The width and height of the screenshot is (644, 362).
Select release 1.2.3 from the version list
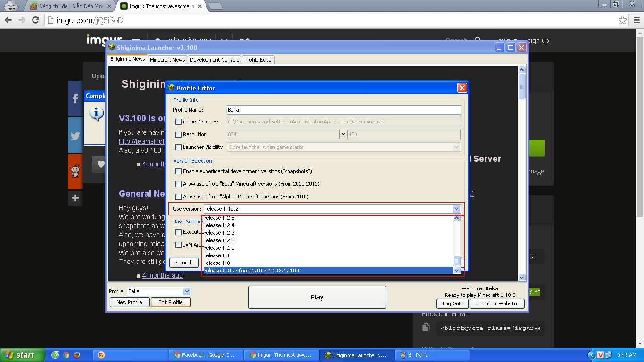coord(327,233)
